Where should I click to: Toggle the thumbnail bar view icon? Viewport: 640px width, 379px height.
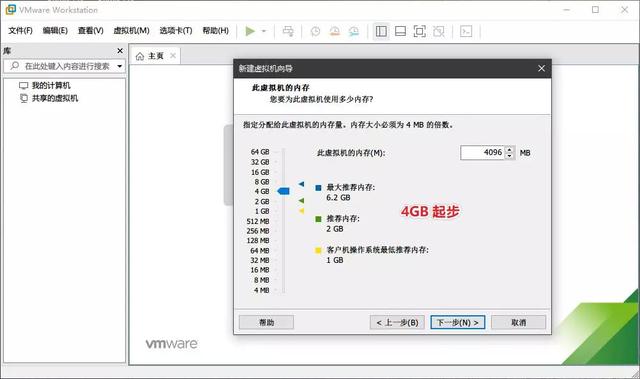(x=400, y=31)
